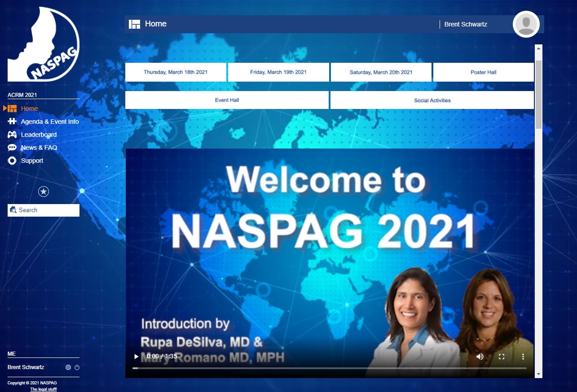Go to Home in sidebar
Viewport: 577px width, 392px height.
pyautogui.click(x=29, y=109)
